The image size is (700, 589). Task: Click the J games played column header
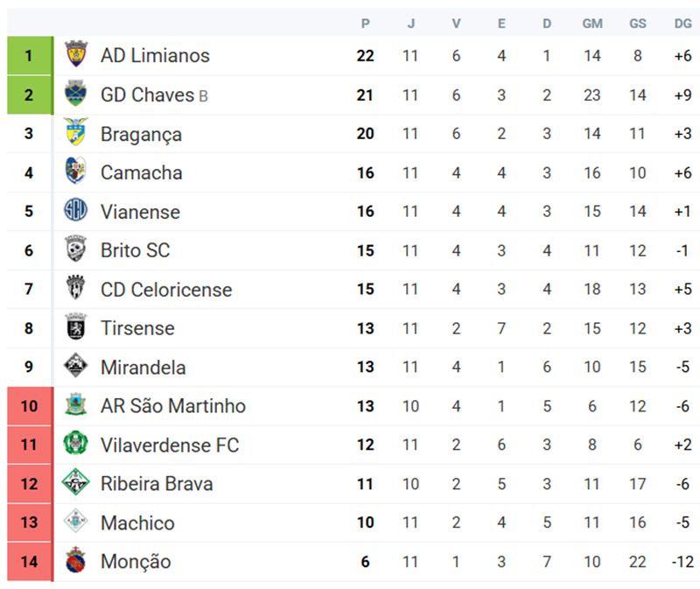(410, 24)
